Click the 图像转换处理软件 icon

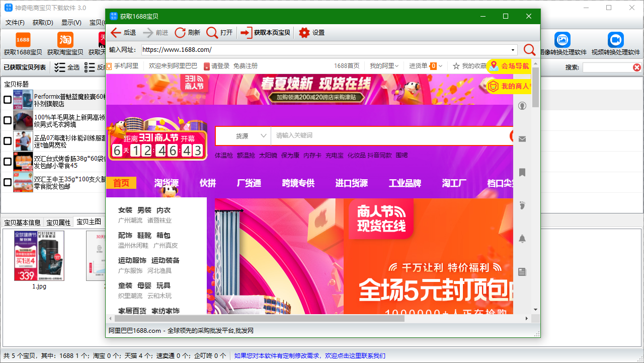point(562,39)
